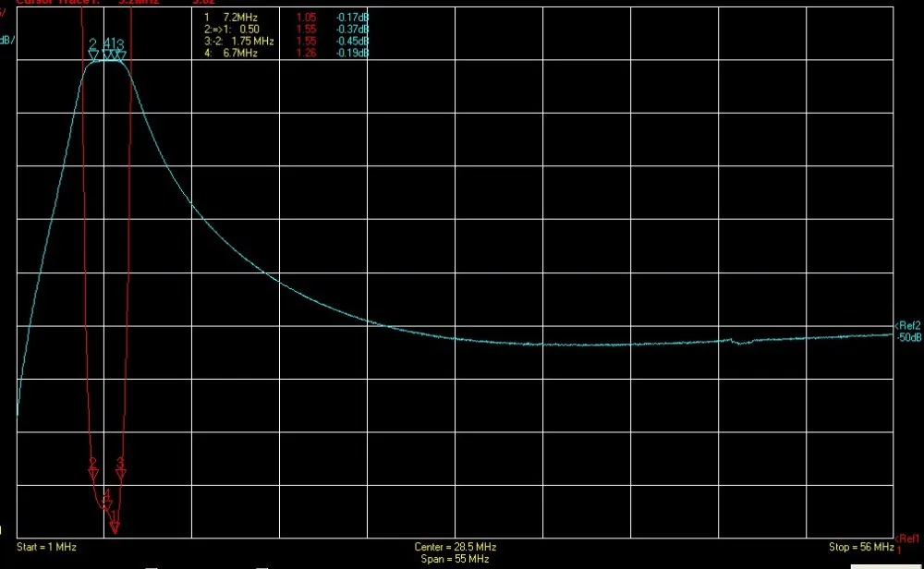This screenshot has height=569, width=924.
Task: Click the 'Stop = 56 MHz' label
Action: point(861,547)
